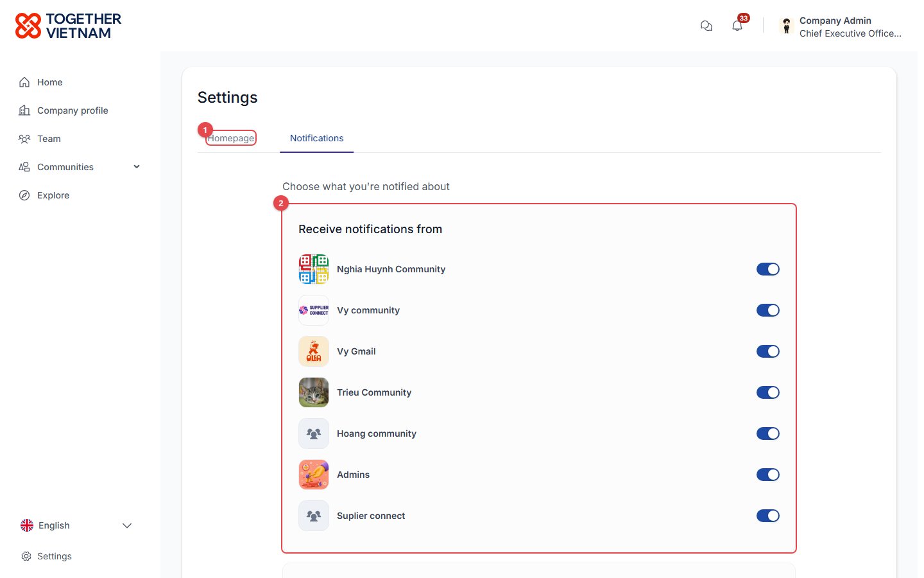Click the Company Admin avatar
The image size is (924, 578).
point(787,26)
